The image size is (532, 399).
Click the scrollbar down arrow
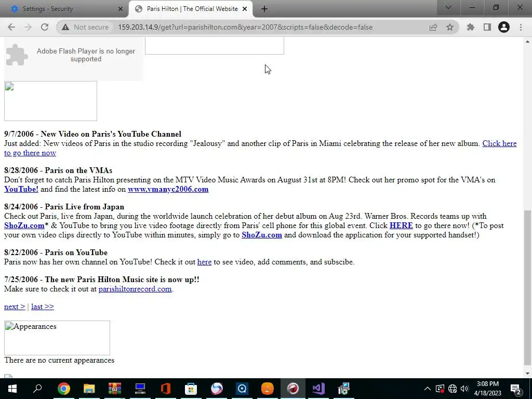[527, 374]
